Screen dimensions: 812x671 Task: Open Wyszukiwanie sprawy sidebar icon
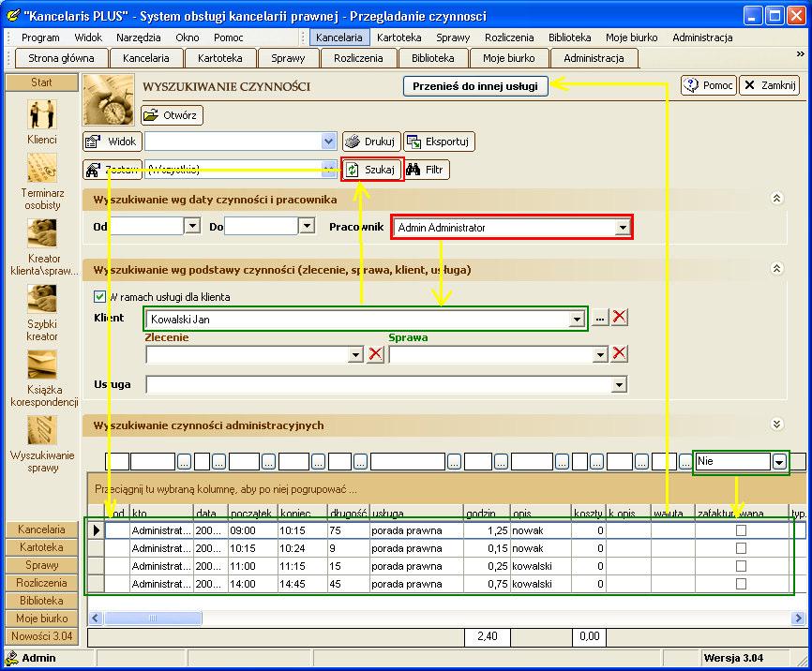[42, 430]
